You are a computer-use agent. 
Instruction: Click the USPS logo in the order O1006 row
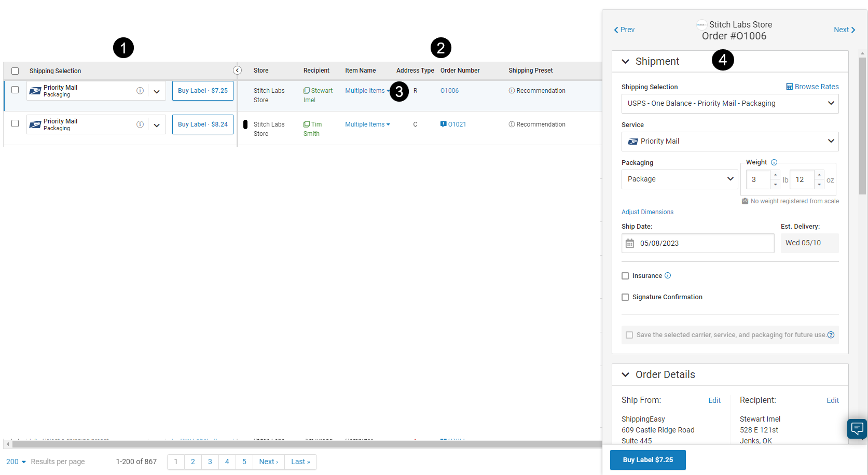(x=35, y=91)
